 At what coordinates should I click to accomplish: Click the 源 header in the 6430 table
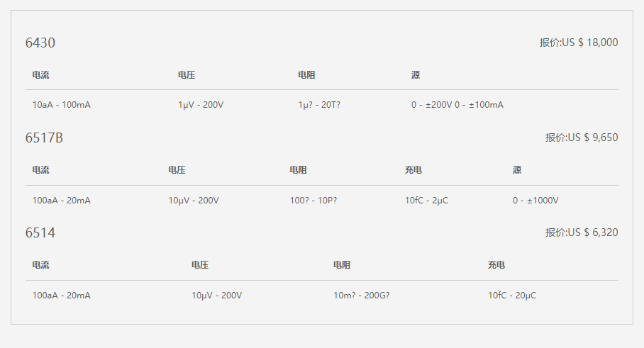416,75
